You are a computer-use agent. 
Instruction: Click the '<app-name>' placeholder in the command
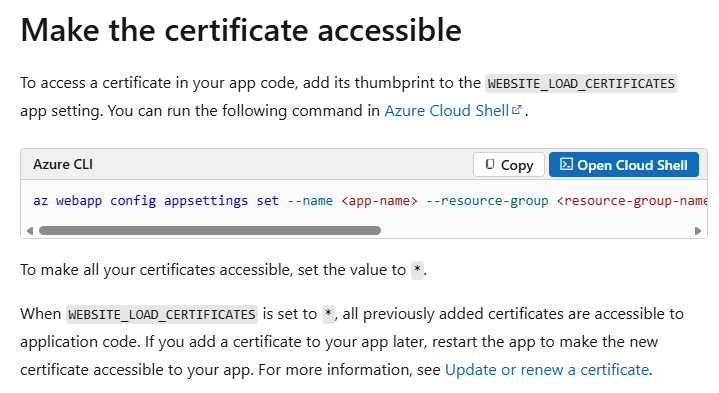379,201
